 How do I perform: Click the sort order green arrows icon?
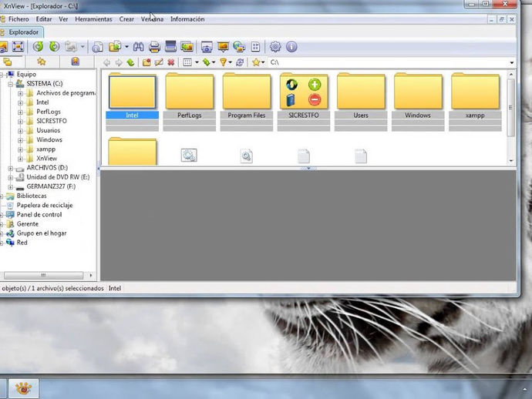coord(207,62)
